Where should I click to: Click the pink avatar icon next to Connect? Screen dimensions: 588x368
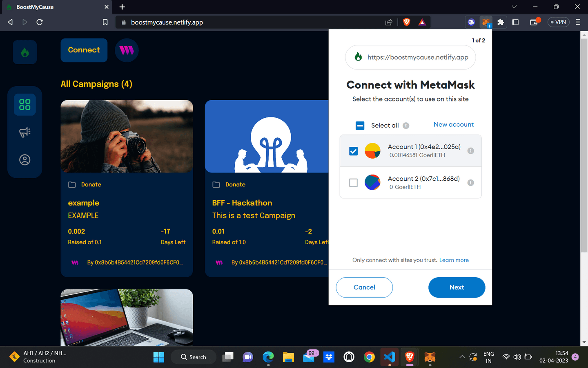point(127,50)
